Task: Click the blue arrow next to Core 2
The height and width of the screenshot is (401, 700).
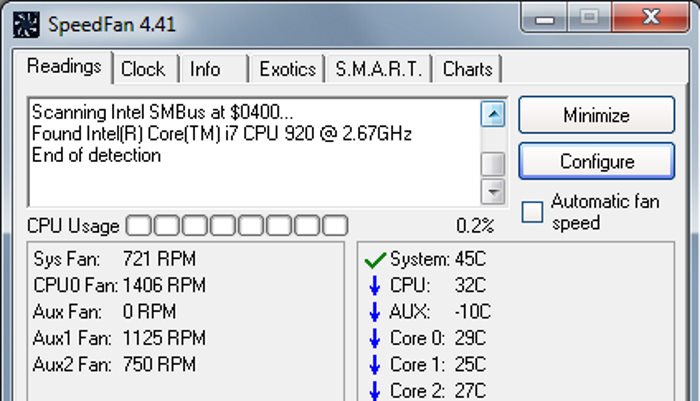Action: (375, 391)
